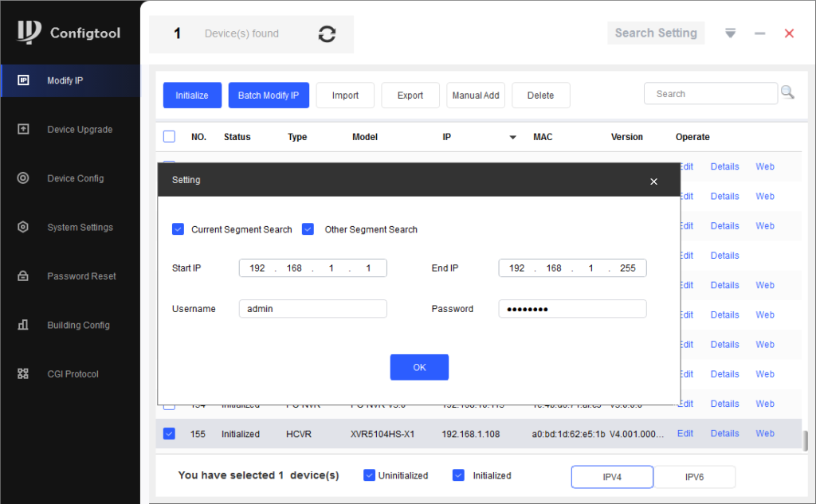The width and height of the screenshot is (816, 504).
Task: Open the CGI Protocol icon
Action: pyautogui.click(x=23, y=373)
